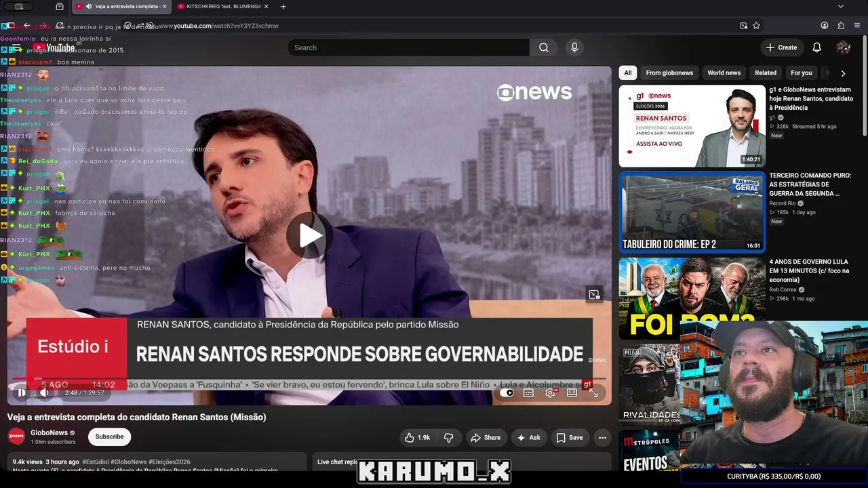Open the Record Rio channel name
Screen dimensions: 868x488
(783, 203)
